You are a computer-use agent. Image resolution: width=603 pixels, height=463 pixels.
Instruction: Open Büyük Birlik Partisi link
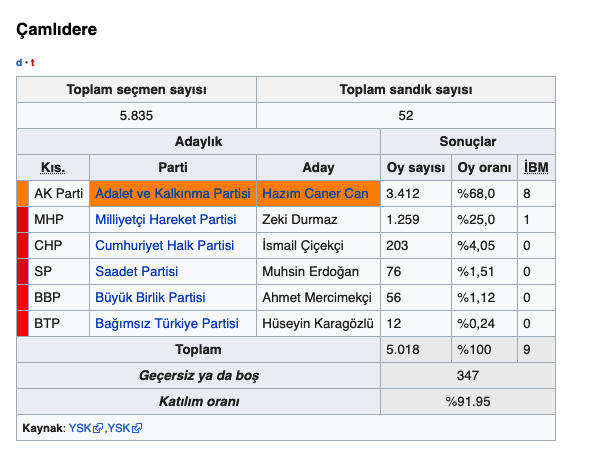click(x=150, y=297)
